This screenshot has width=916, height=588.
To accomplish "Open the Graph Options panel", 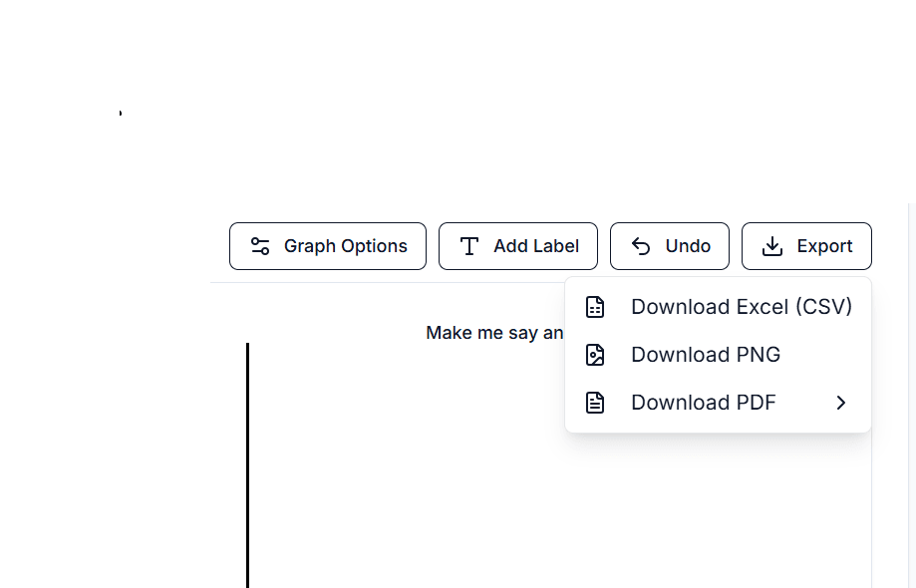I will [328, 246].
